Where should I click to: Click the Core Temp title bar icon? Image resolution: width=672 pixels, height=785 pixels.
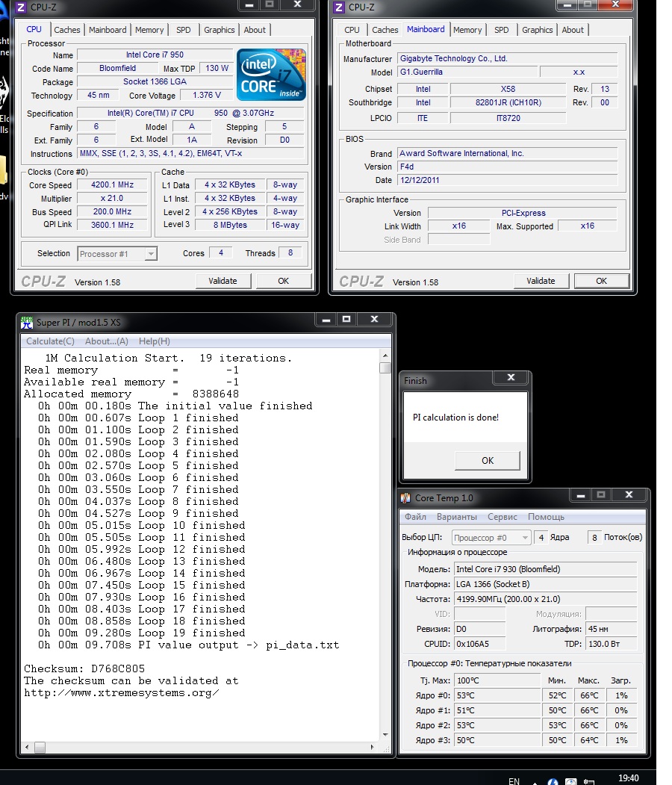click(x=405, y=498)
